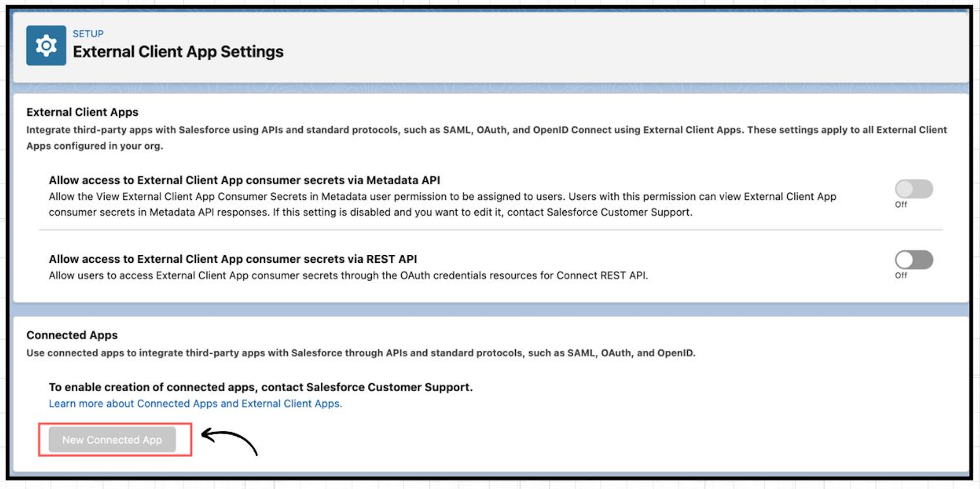Click the Off label under REST API toggle
The image size is (980, 489).
[901, 276]
